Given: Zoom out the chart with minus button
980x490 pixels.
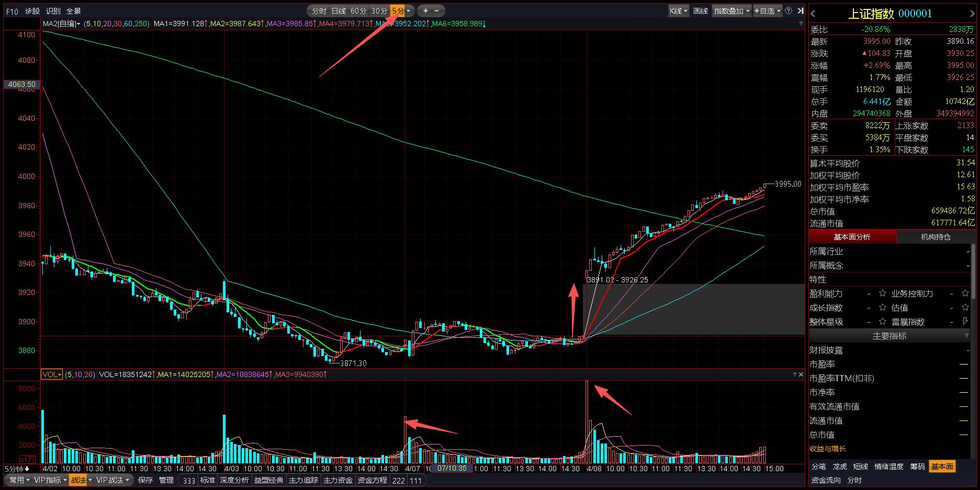Looking at the screenshot, I should 437,10.
